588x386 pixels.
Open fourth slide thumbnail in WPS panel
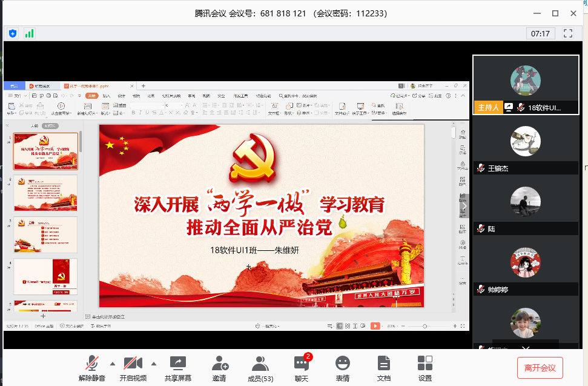click(x=46, y=277)
